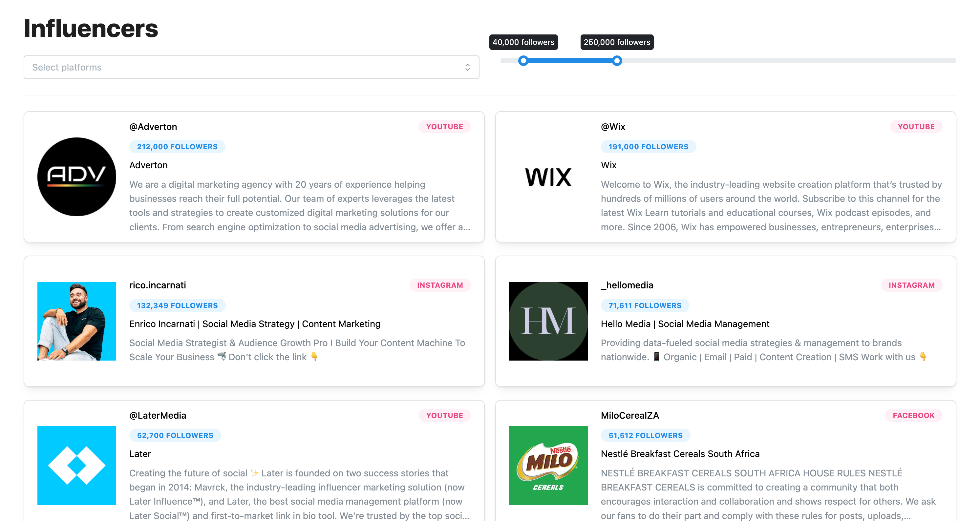Click the Adverton ADV logo avatar
Viewport: 980px width, 521px height.
pyautogui.click(x=77, y=177)
